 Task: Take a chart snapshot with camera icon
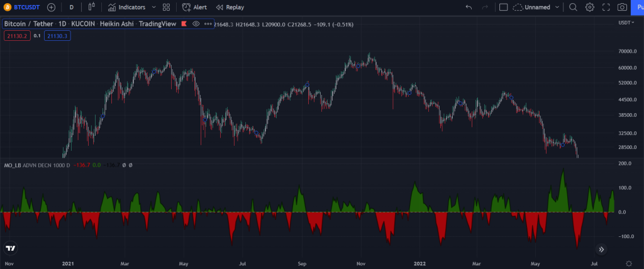pos(622,7)
